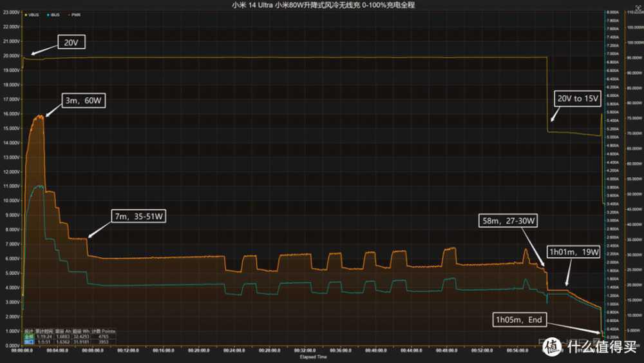Click the 00:04:00.0 tick on the time axis
Image resolution: width=644 pixels, height=363 pixels.
[x=57, y=350]
